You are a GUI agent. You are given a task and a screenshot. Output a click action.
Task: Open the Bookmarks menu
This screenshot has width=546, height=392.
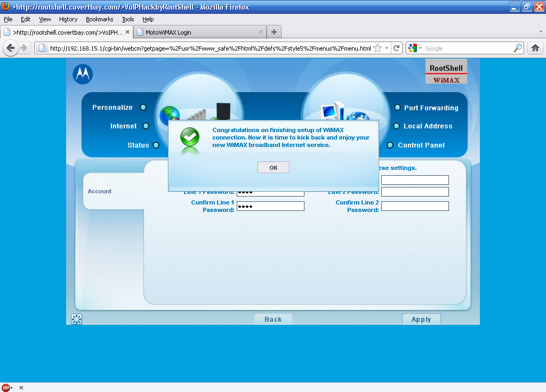coord(100,19)
